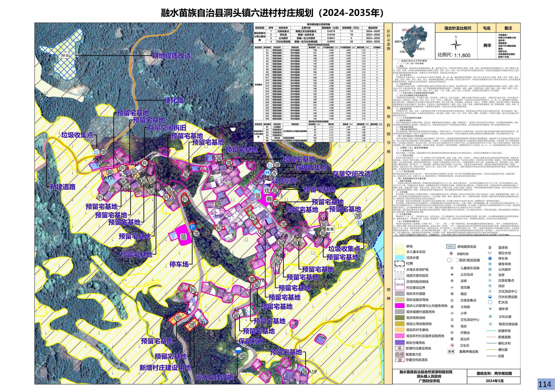The image size is (555, 392).
Task: Click the blue parking P icon on map
Action: (x=193, y=227)
